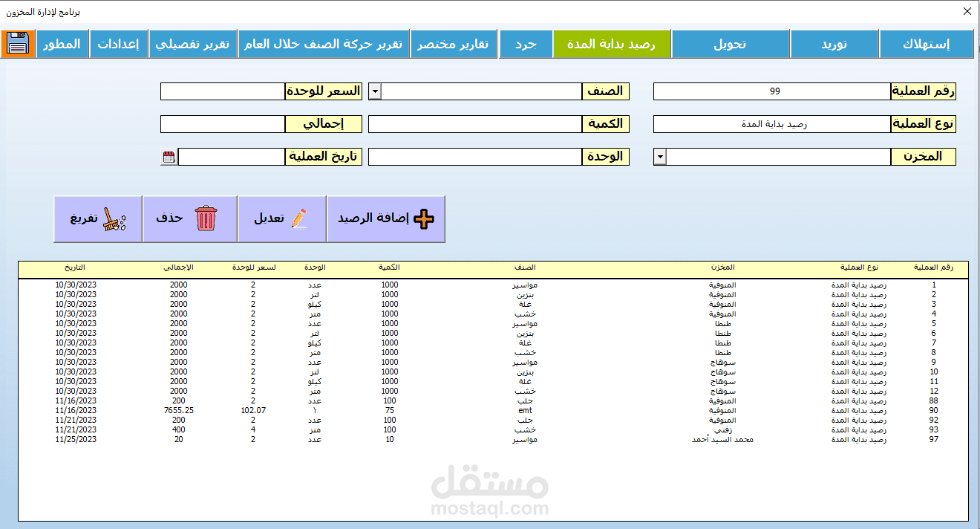
Task: Click the 400 total cell
Action: pos(178,429)
